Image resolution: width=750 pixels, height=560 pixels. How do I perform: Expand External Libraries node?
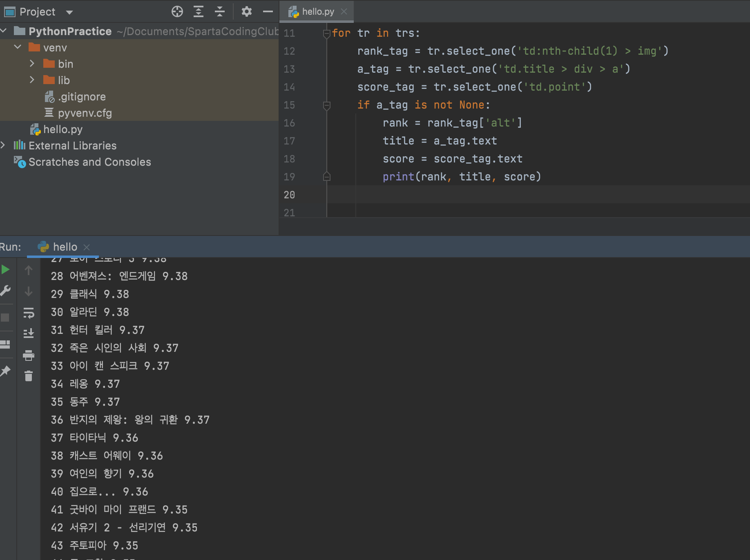[x=3, y=145]
